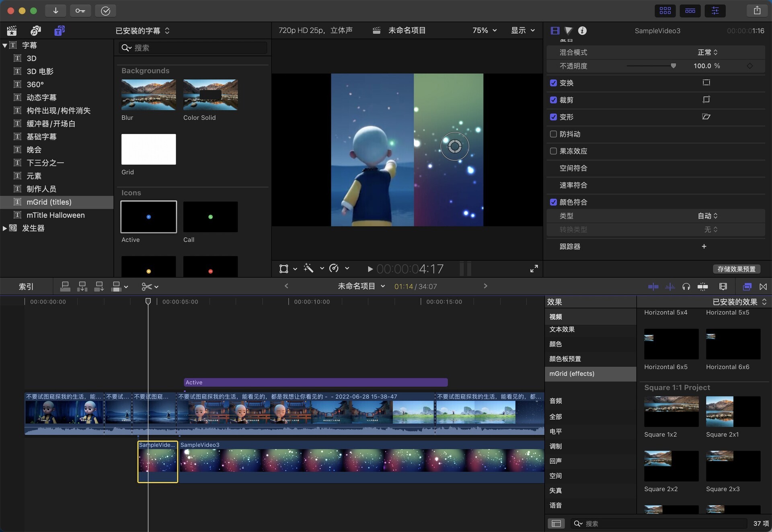
Task: Open the libraries sidebar clapper icon
Action: pyautogui.click(x=12, y=31)
